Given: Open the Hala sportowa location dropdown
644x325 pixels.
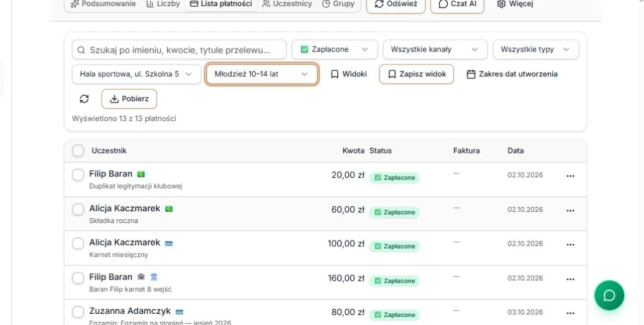Looking at the screenshot, I should pyautogui.click(x=137, y=74).
